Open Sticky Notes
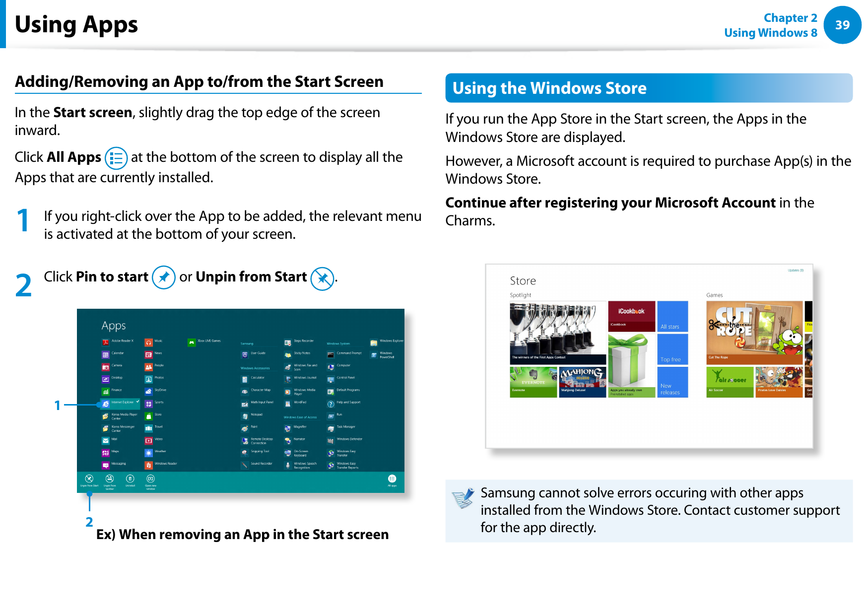 click(297, 354)
